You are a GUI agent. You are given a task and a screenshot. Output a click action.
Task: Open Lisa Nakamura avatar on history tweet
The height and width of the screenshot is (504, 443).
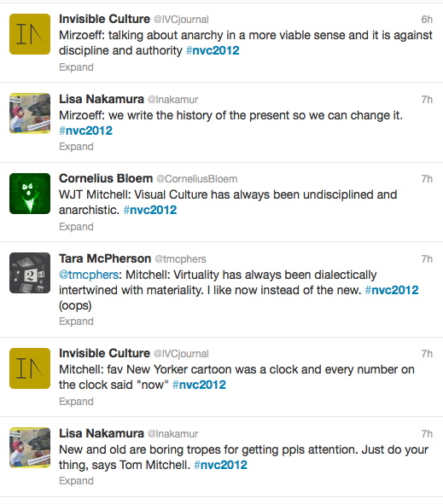coord(30,113)
